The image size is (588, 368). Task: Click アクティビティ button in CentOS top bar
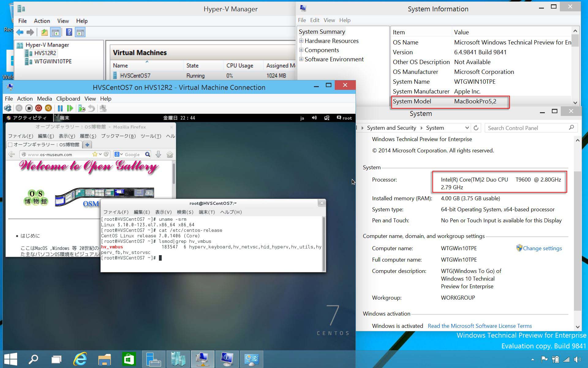pyautogui.click(x=27, y=118)
